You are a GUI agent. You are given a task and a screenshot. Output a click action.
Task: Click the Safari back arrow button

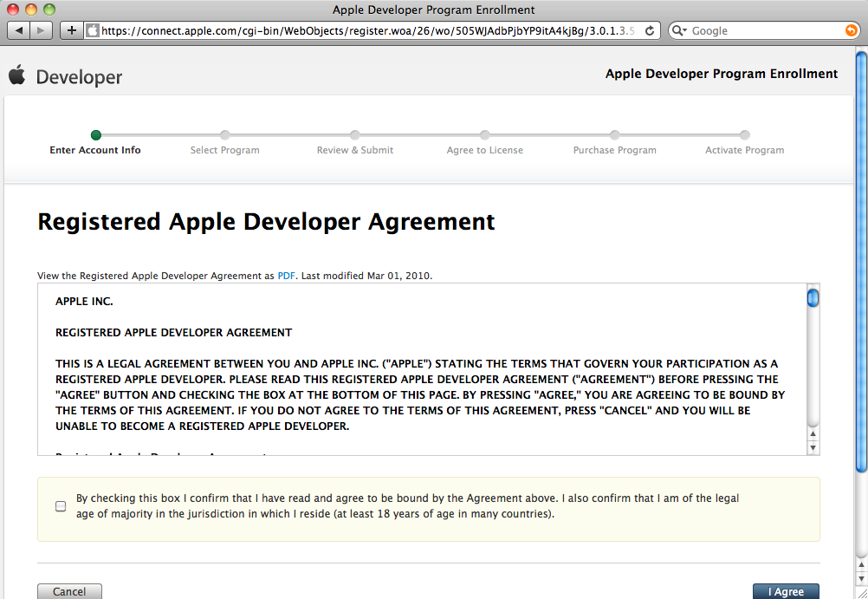[x=19, y=30]
